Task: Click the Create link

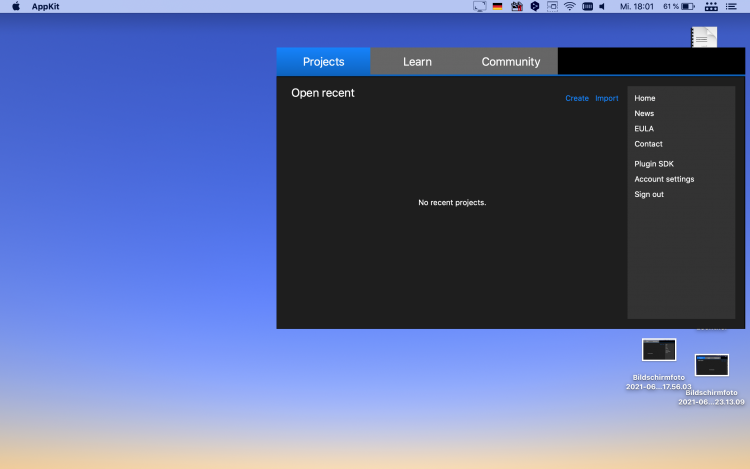Action: tap(577, 98)
